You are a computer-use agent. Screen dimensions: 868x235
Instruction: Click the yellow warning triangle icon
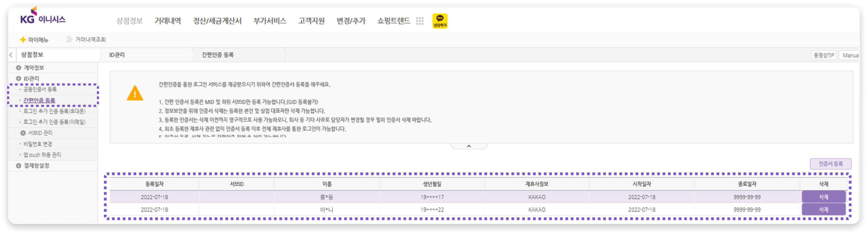(x=135, y=93)
